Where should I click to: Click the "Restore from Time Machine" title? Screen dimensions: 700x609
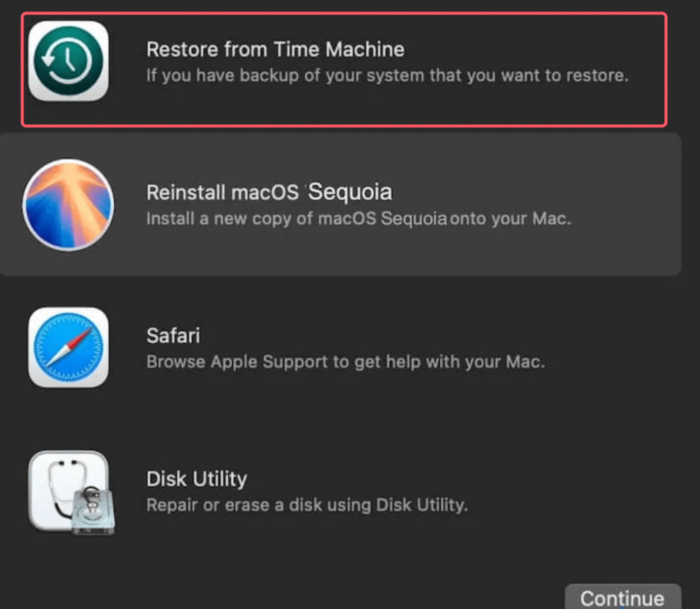[275, 49]
